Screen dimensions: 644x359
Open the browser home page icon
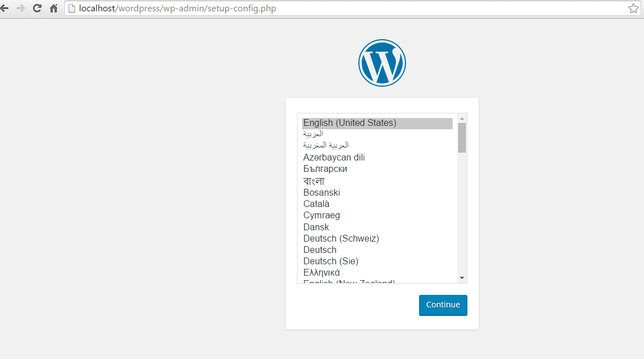pyautogui.click(x=53, y=8)
